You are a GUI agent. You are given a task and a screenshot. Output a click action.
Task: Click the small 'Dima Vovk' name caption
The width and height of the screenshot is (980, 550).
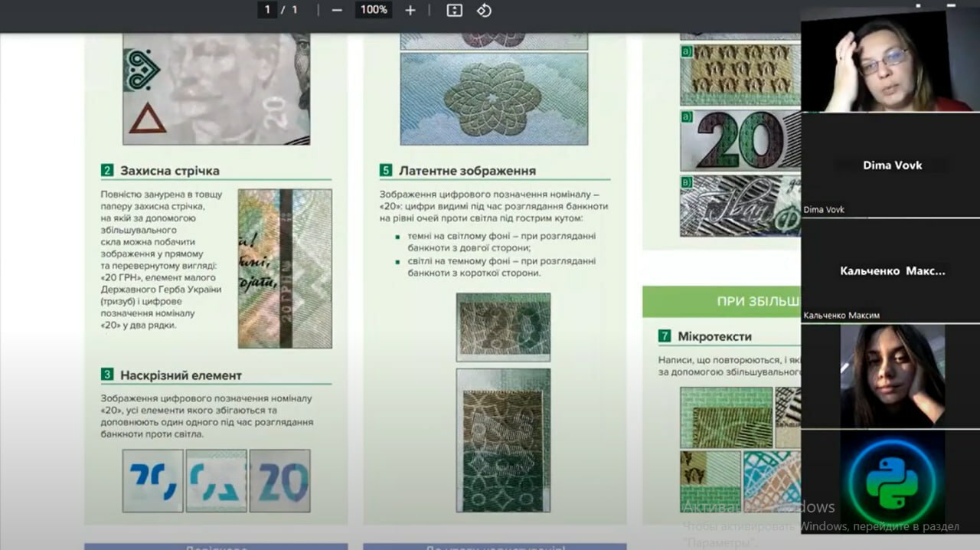(824, 209)
